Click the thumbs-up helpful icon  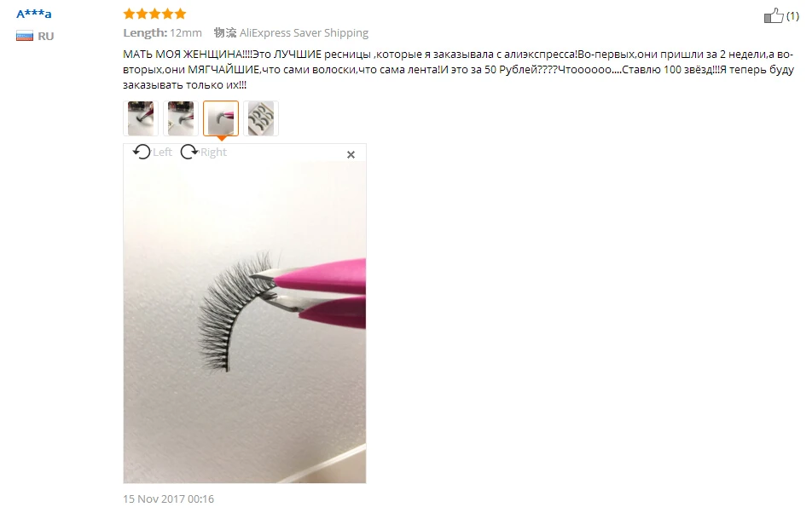(x=774, y=15)
